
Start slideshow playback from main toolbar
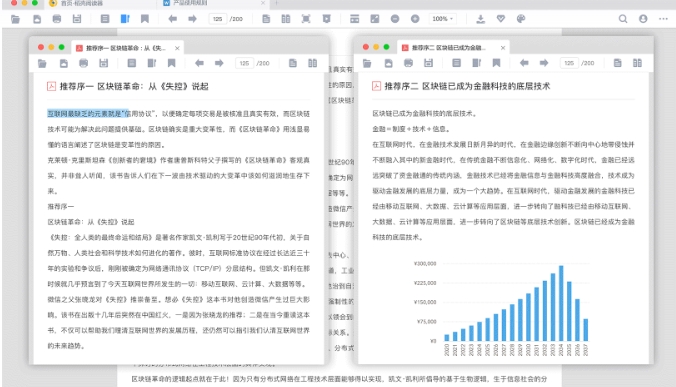tap(326, 19)
